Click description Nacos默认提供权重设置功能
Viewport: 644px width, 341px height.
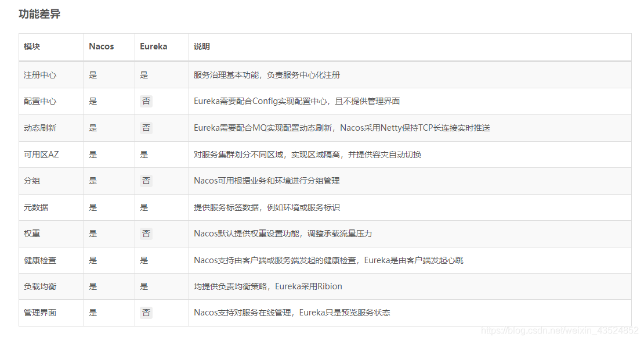tap(283, 234)
